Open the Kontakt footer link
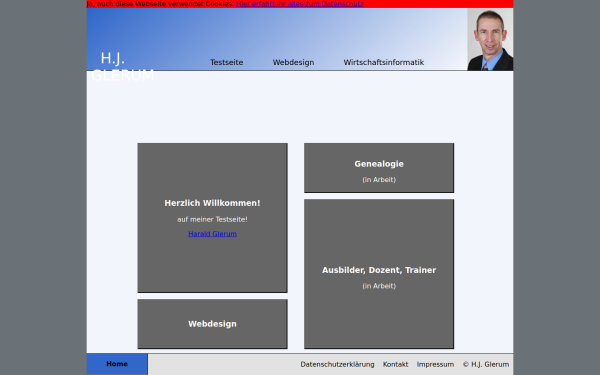This screenshot has width=600, height=375. coord(395,364)
